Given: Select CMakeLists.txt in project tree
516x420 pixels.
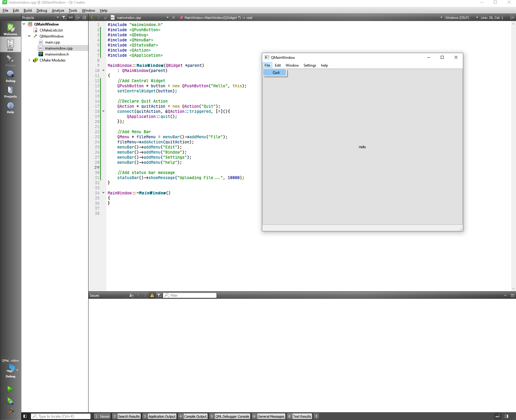Looking at the screenshot, I should (x=51, y=30).
